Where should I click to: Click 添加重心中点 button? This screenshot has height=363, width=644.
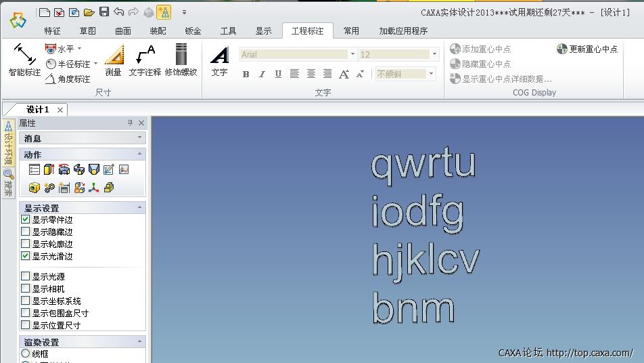[x=480, y=49]
